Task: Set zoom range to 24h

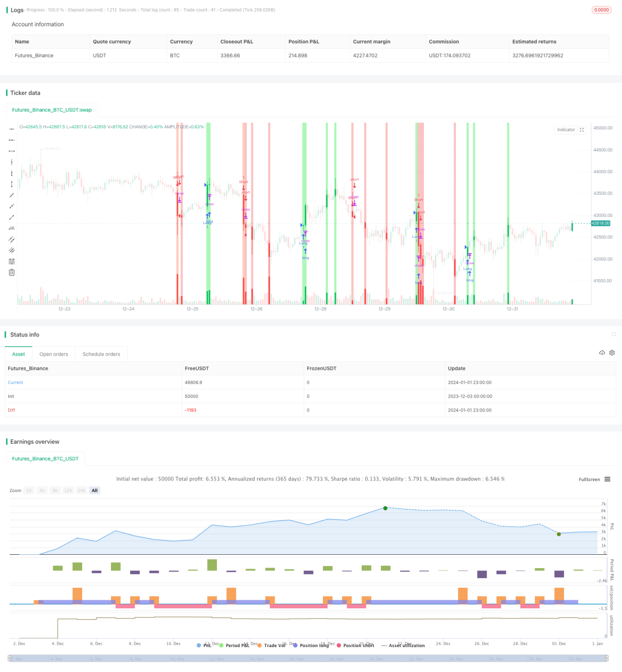Action: click(81, 491)
